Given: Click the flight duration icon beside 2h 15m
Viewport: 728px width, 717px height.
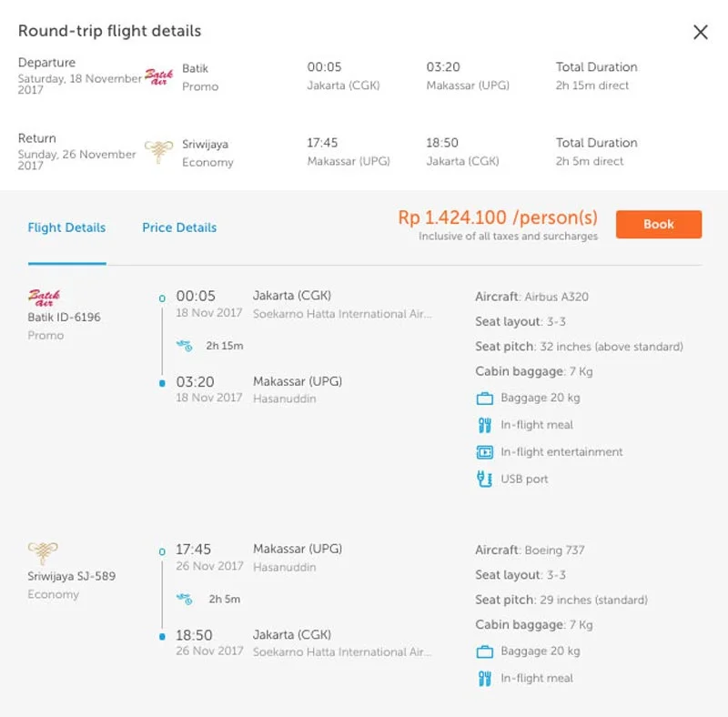Looking at the screenshot, I should [x=185, y=346].
